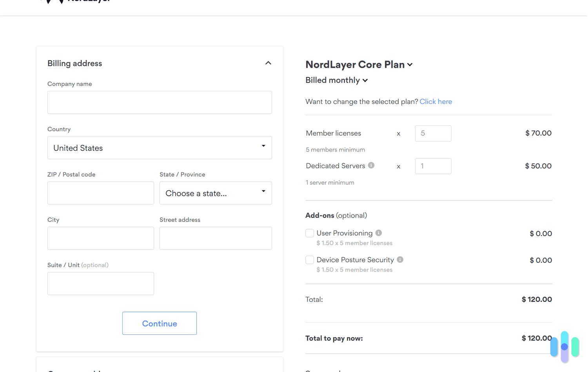Click the Device Posture Security info icon
The image size is (588, 372).
[400, 259]
